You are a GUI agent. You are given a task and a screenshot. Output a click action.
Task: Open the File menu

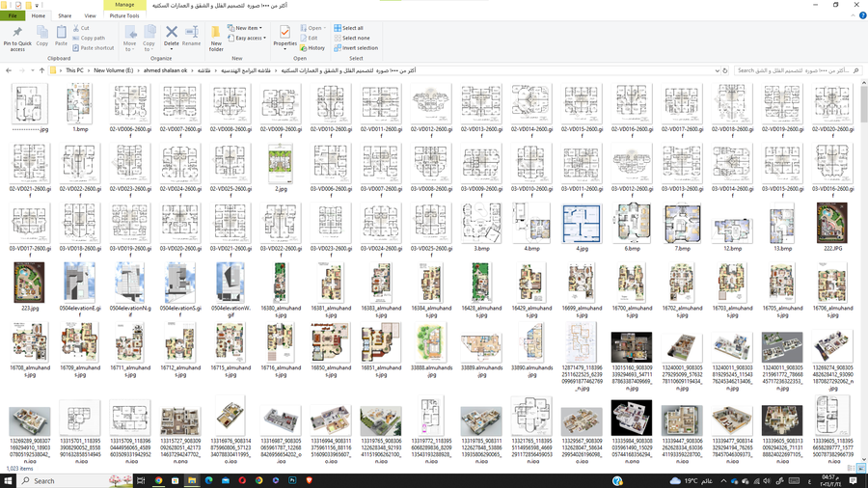pos(14,16)
